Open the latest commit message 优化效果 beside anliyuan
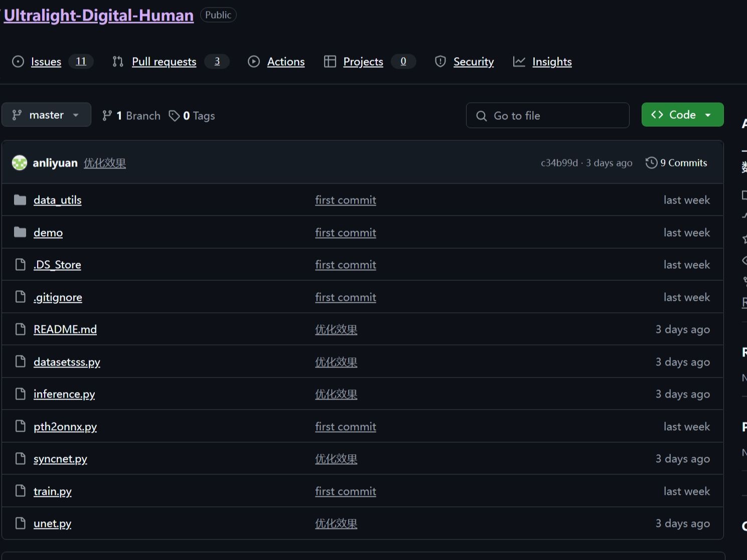747x560 pixels. click(x=105, y=163)
